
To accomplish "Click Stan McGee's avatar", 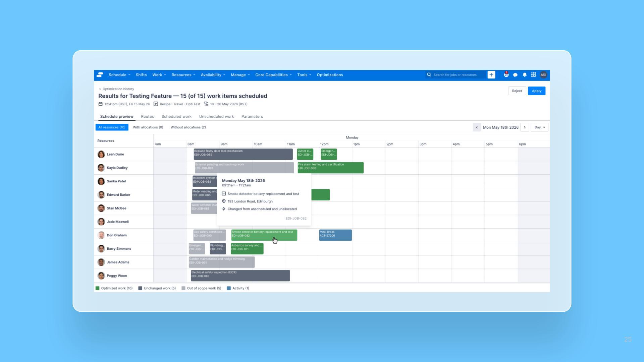I will coord(101,208).
